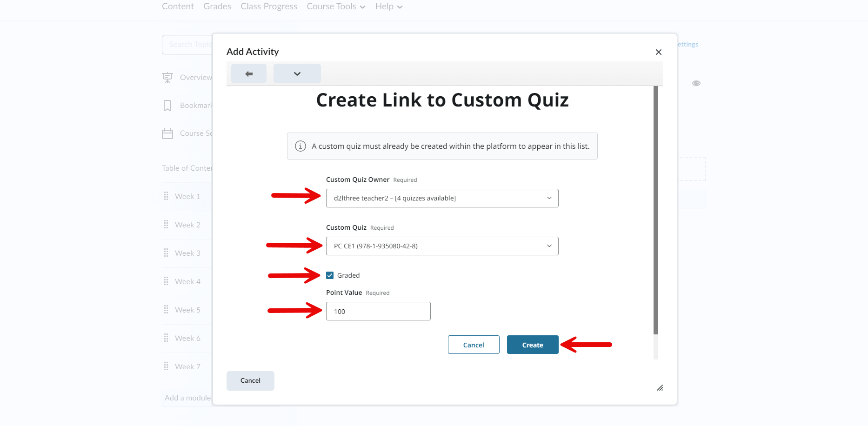Close the Add Activity dialog with X
Screen dimensions: 868x426
(658, 52)
